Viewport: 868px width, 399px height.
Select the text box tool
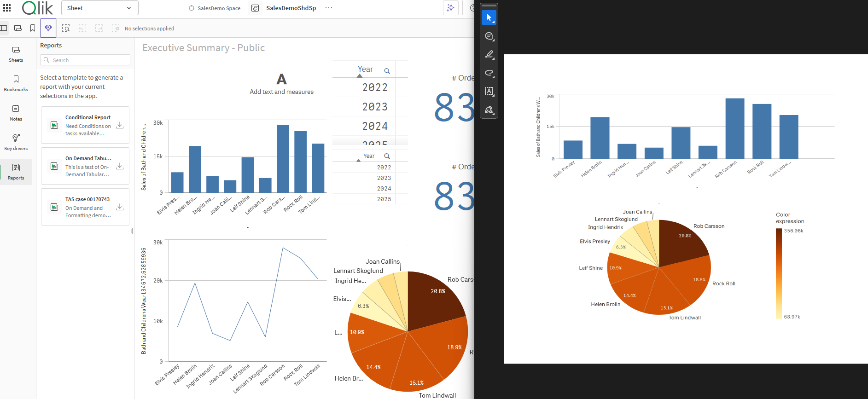pos(489,92)
